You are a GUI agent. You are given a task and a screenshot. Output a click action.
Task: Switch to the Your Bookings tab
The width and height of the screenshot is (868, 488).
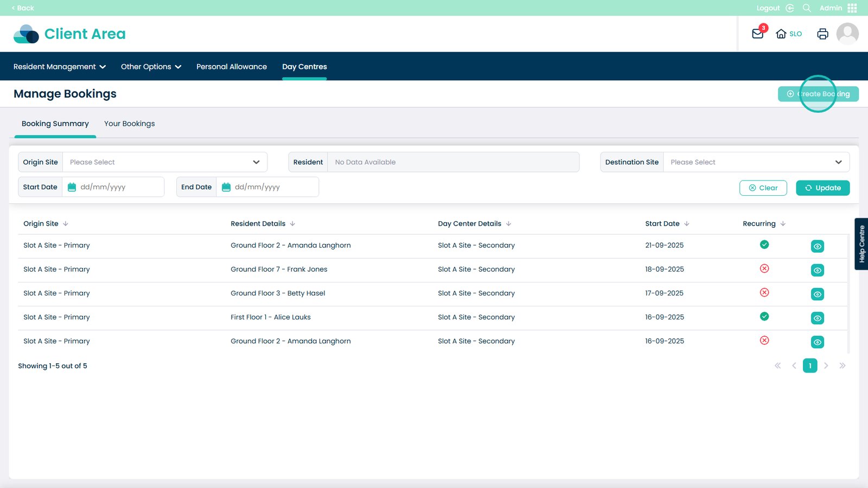click(x=129, y=124)
